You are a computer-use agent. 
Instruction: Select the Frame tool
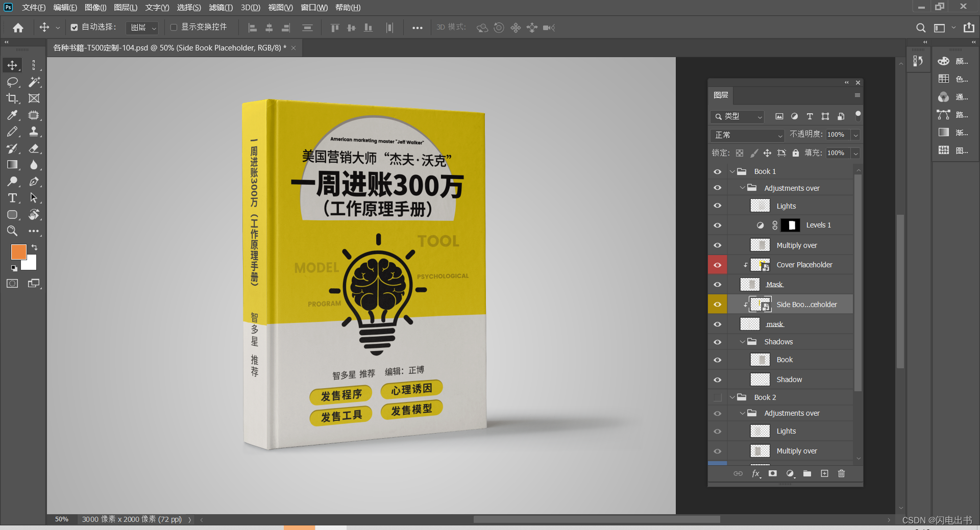[34, 98]
